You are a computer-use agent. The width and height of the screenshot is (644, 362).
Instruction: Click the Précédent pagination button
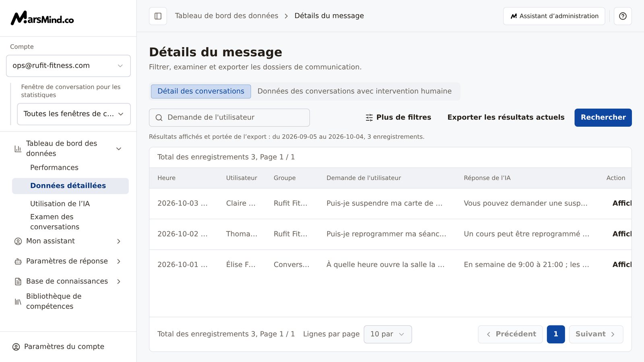pos(510,334)
